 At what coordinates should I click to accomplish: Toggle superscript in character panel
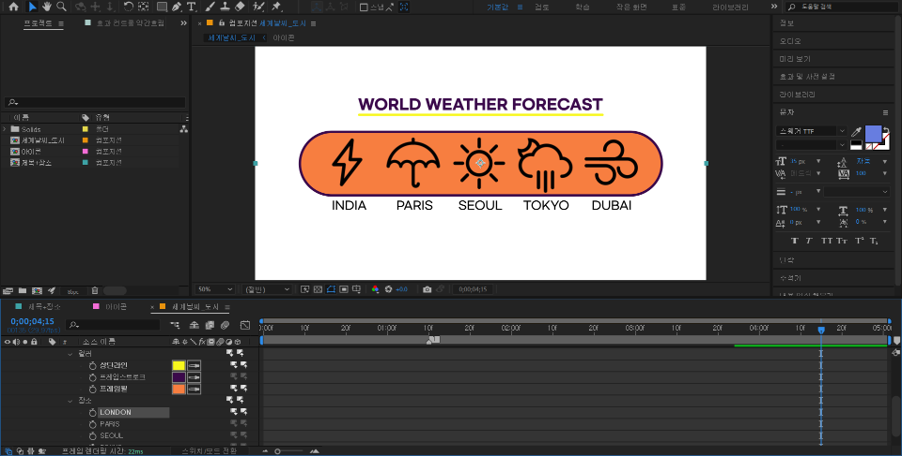(x=859, y=240)
